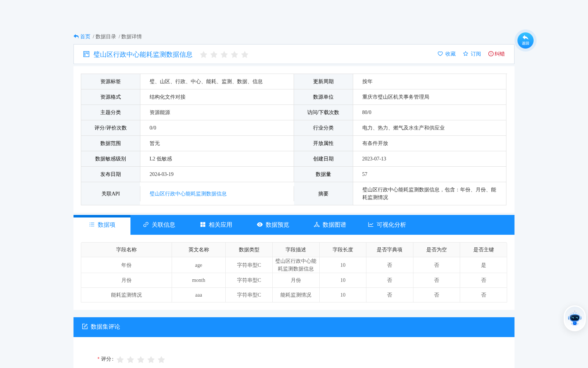This screenshot has height=368, width=588.
Task: Open 关联API link 璧山区行政中心能耗监测数据信息
Action: [x=188, y=194]
